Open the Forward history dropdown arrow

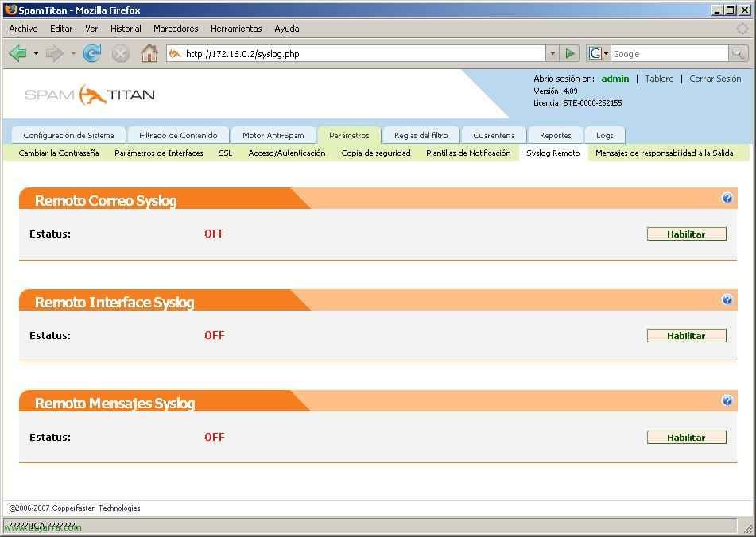pyautogui.click(x=73, y=53)
